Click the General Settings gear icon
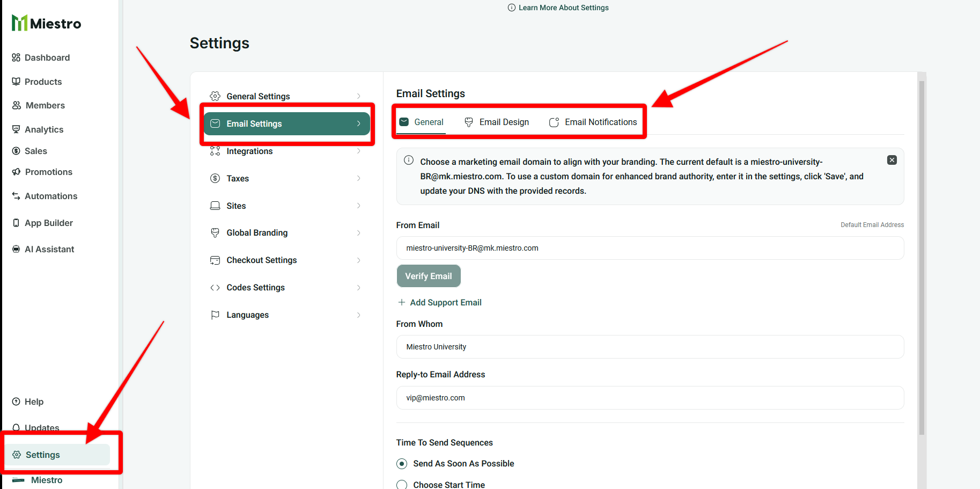This screenshot has height=489, width=980. pos(215,96)
